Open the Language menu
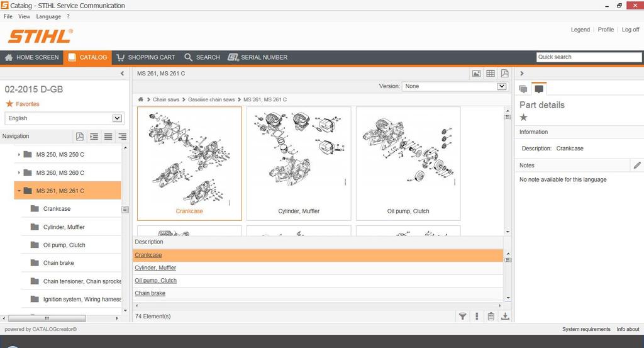This screenshot has width=644, height=348. coord(48,16)
